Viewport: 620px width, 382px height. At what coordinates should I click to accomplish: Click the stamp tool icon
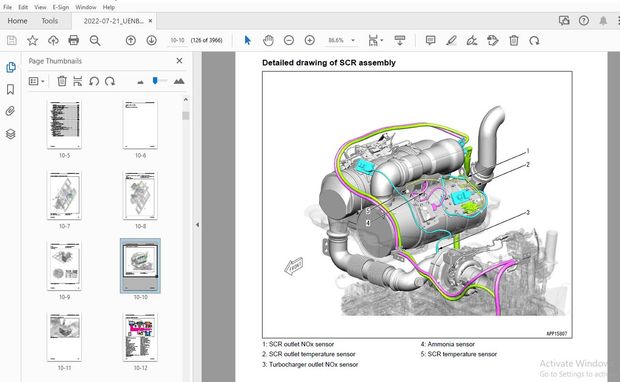(x=493, y=40)
